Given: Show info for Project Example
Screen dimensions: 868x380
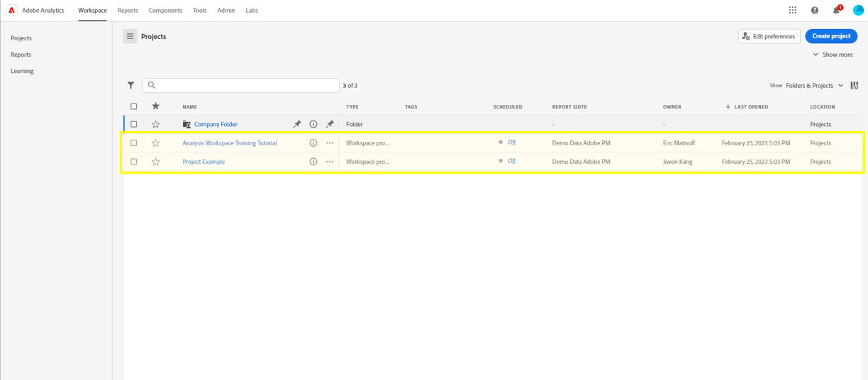Looking at the screenshot, I should pyautogui.click(x=313, y=162).
